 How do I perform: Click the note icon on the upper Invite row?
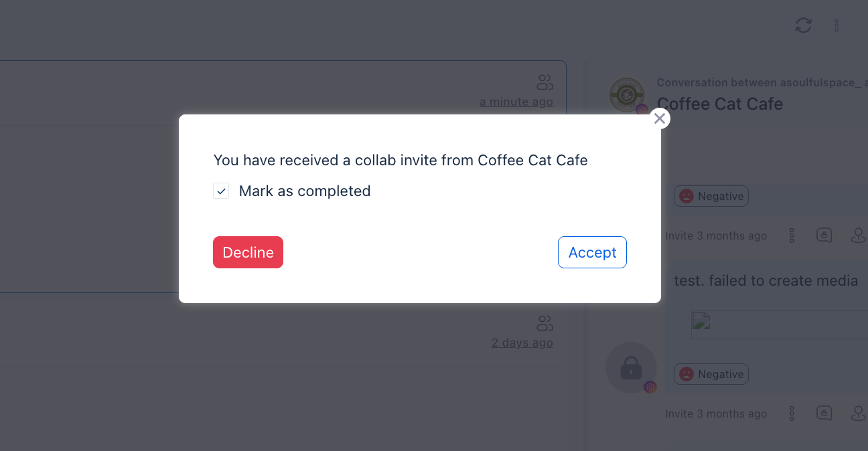pyautogui.click(x=824, y=236)
